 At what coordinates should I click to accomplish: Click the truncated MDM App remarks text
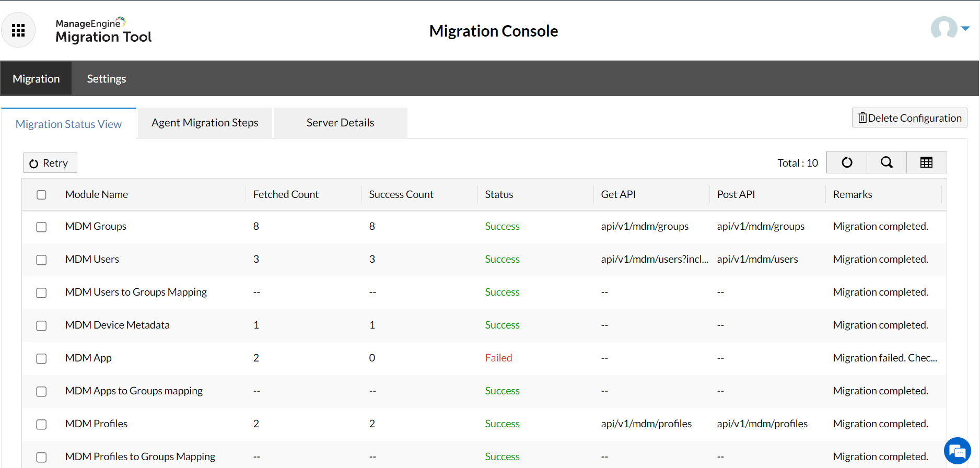885,358
